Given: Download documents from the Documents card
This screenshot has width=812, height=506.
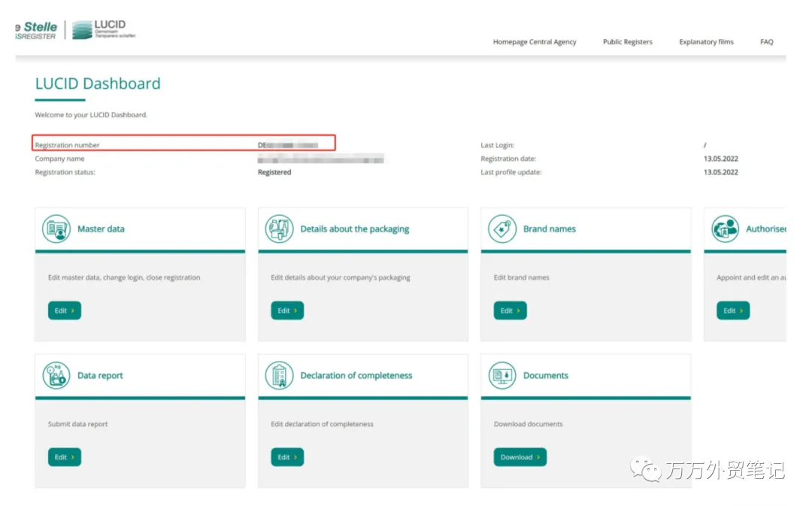Looking at the screenshot, I should pos(520,457).
